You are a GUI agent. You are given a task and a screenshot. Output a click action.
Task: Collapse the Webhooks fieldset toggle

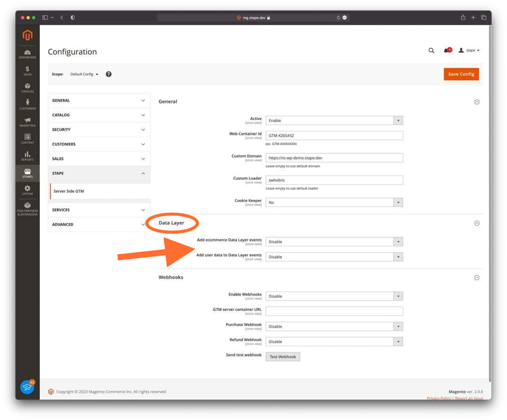477,278
